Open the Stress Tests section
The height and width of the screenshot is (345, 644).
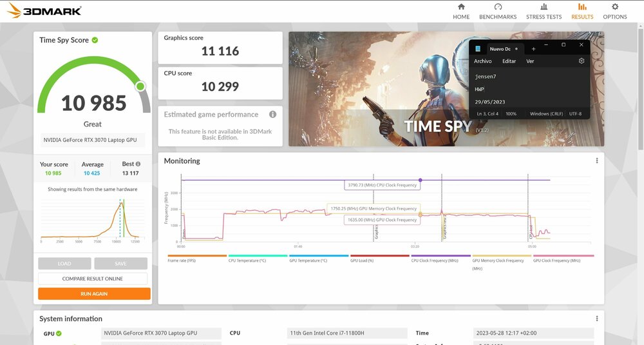pyautogui.click(x=544, y=12)
